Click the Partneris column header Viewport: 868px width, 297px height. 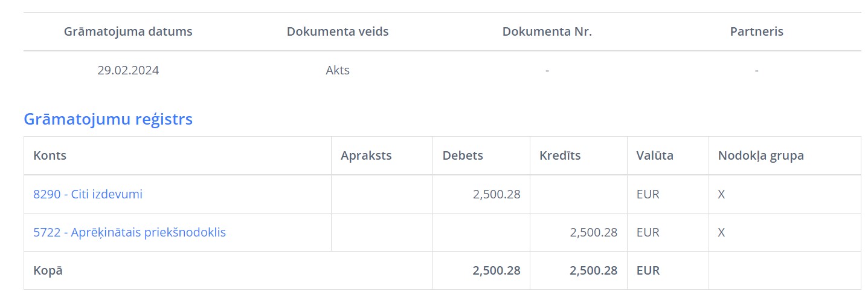(756, 31)
